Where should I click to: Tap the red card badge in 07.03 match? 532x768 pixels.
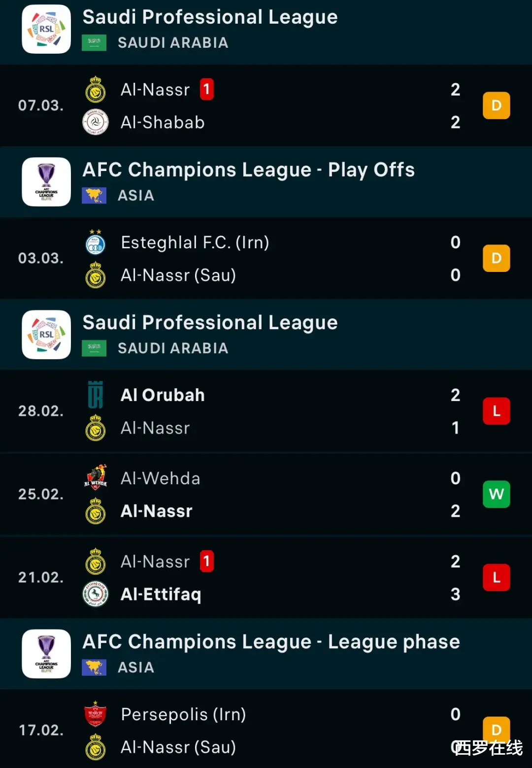click(x=207, y=90)
